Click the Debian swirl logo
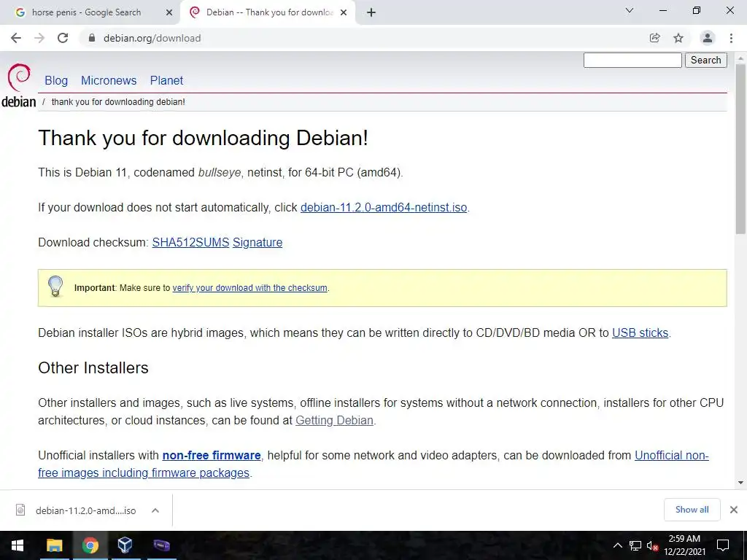This screenshot has height=560, width=747. tap(19, 77)
